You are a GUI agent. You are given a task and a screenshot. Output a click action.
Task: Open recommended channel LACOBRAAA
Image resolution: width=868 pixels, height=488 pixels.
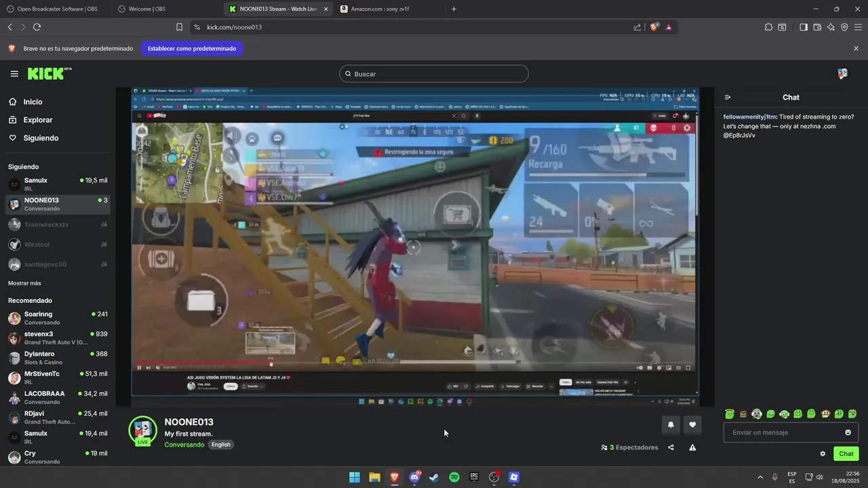58,397
